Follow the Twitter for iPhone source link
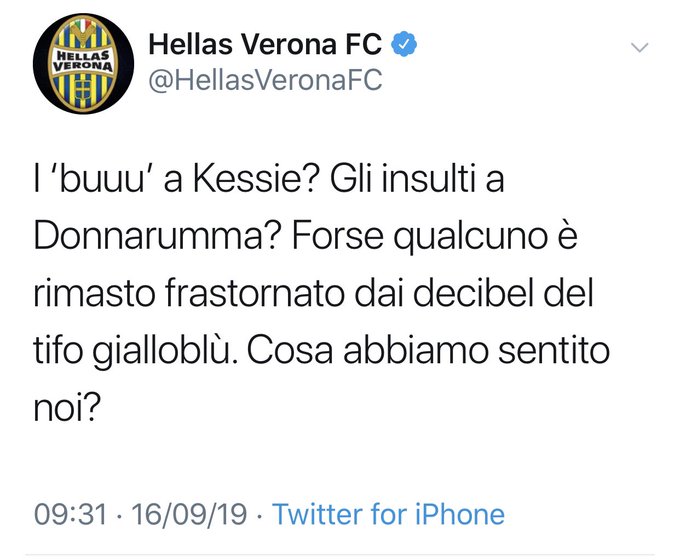Screen dimensions: 680x560 click(x=388, y=515)
